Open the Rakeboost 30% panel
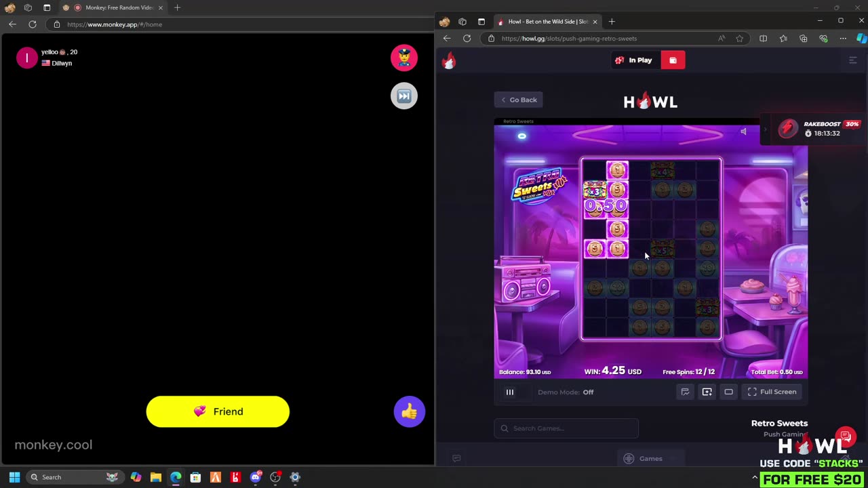The height and width of the screenshot is (488, 868). pyautogui.click(x=819, y=129)
